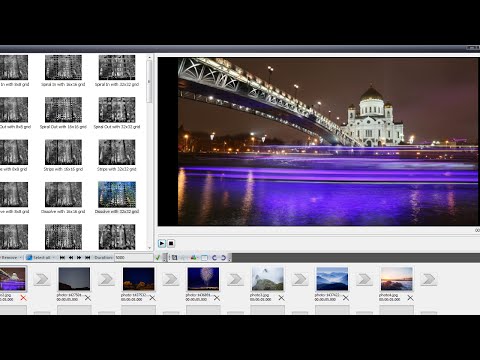The width and height of the screenshot is (480, 360).
Task: Select the night sky slide thumbnail
Action: point(74,279)
